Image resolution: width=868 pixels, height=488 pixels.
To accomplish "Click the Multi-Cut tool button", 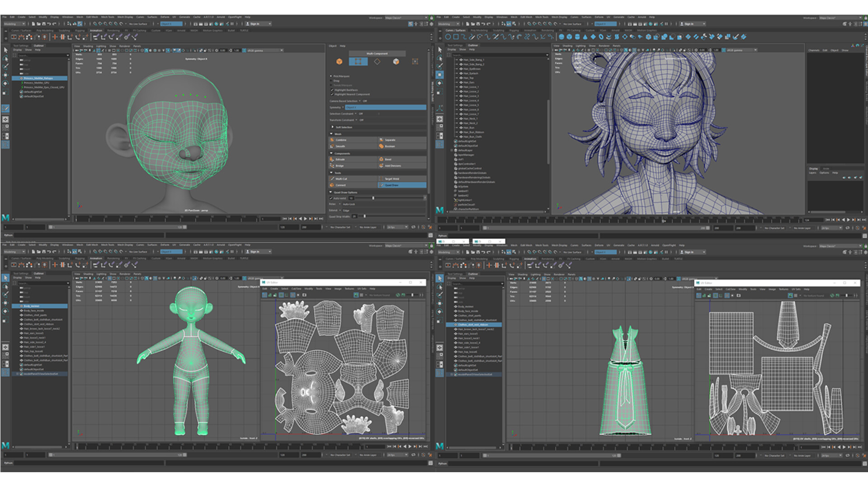I will pos(341,179).
